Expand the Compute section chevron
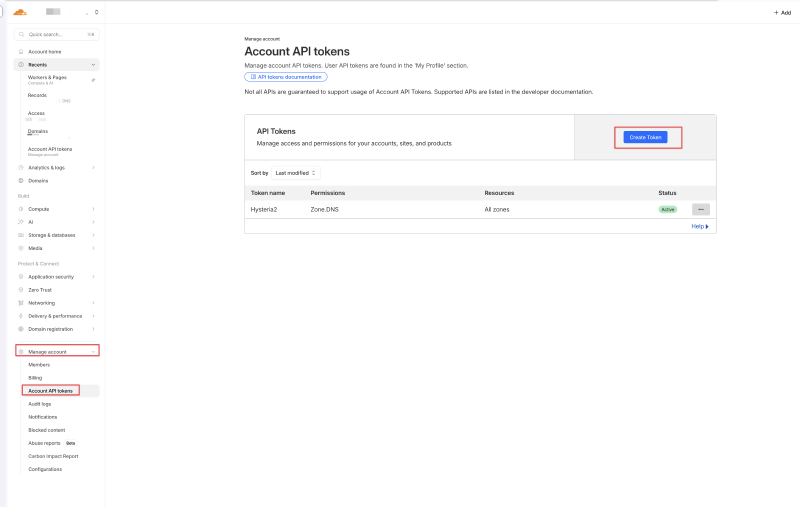The image size is (800, 507). coord(93,209)
